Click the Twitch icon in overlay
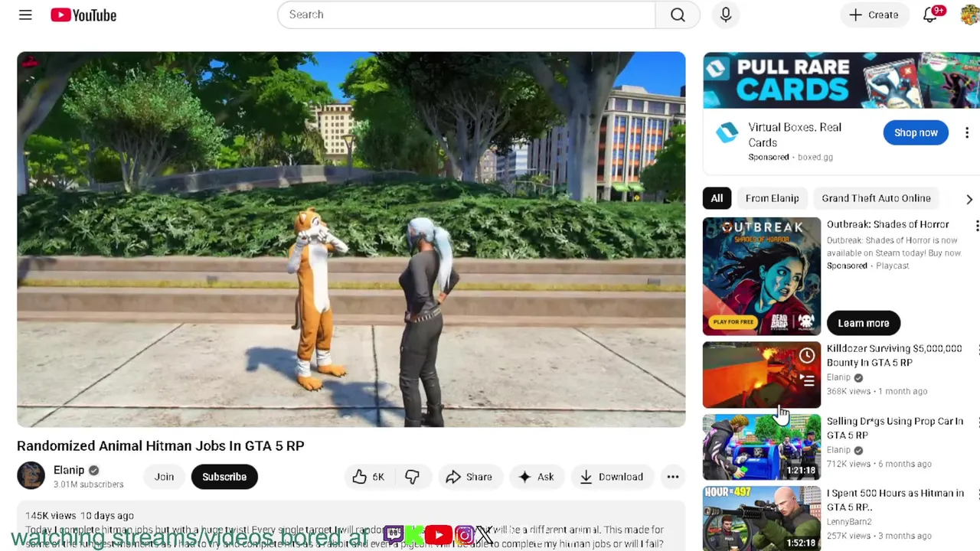The image size is (980, 551). (394, 534)
